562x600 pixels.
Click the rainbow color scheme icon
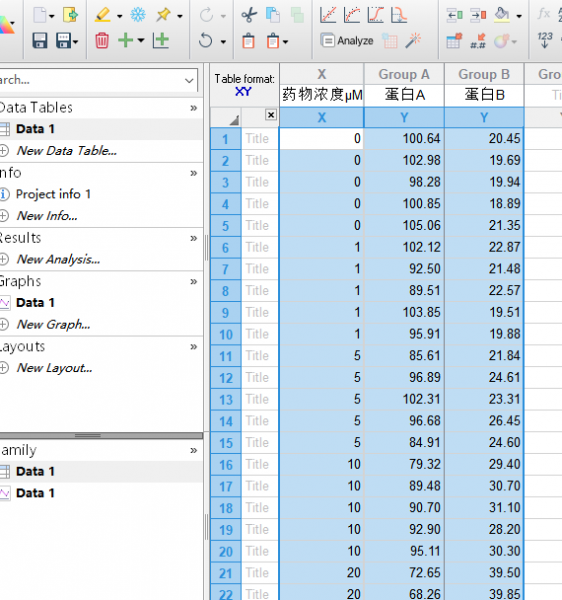(x=7, y=25)
